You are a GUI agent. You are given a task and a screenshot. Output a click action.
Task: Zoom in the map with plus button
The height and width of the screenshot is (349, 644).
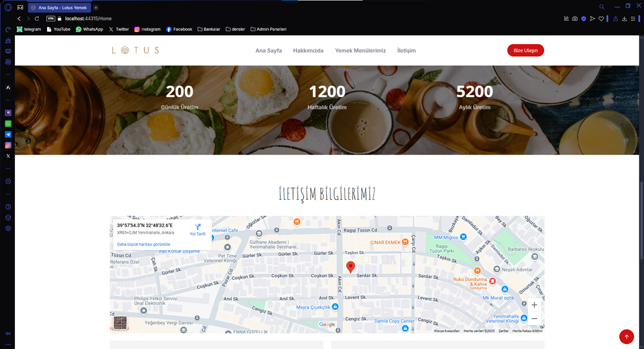point(534,305)
